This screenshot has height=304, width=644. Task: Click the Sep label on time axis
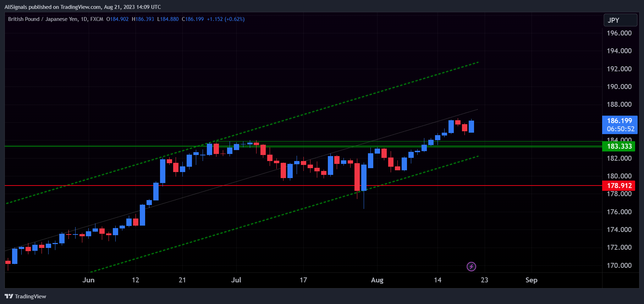coord(532,280)
